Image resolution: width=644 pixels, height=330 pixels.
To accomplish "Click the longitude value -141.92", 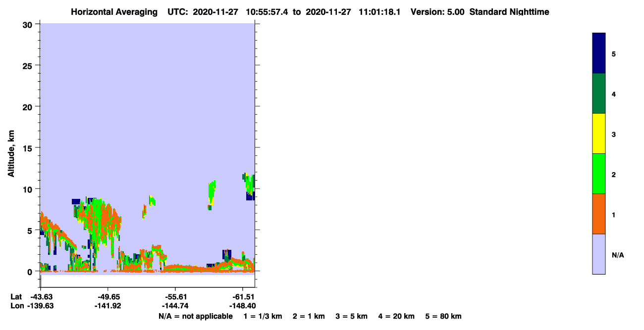I will pos(108,306).
